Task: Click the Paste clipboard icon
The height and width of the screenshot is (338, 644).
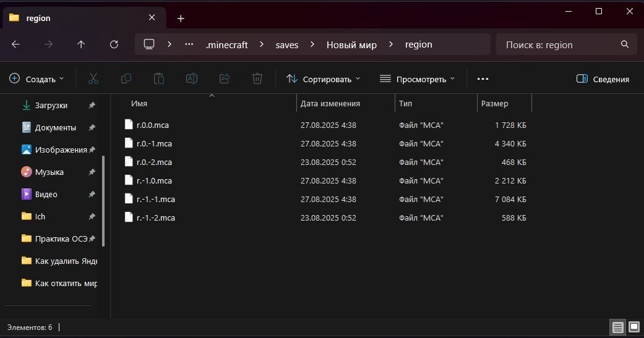Action: pos(159,78)
